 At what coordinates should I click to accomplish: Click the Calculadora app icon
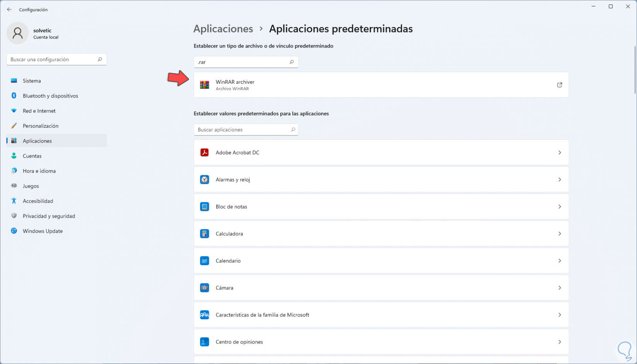click(x=204, y=234)
